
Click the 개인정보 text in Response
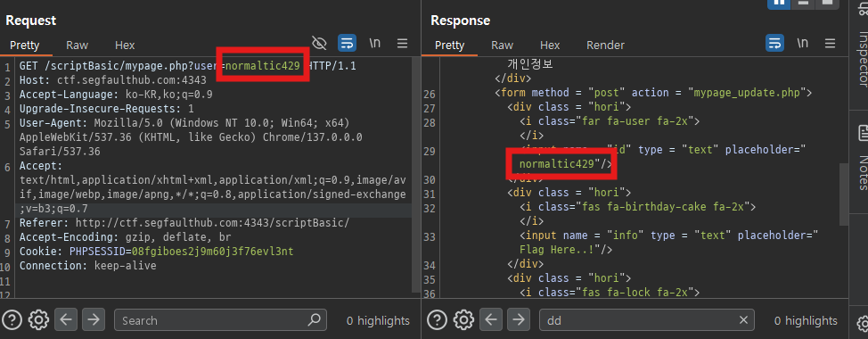point(529,63)
